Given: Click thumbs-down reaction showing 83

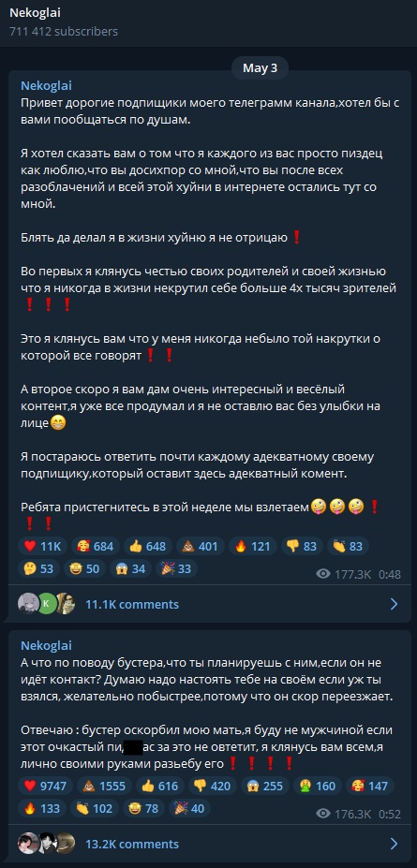Looking at the screenshot, I should coord(301,547).
